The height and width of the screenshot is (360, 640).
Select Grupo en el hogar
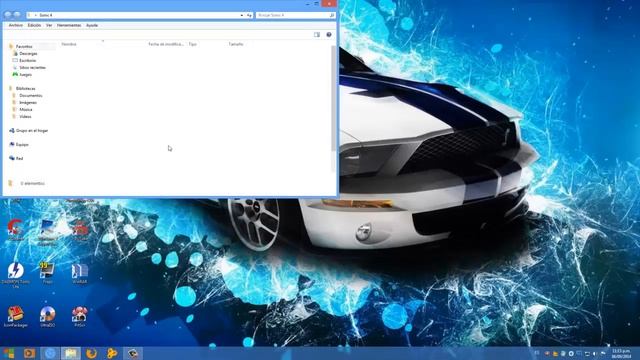pyautogui.click(x=32, y=131)
